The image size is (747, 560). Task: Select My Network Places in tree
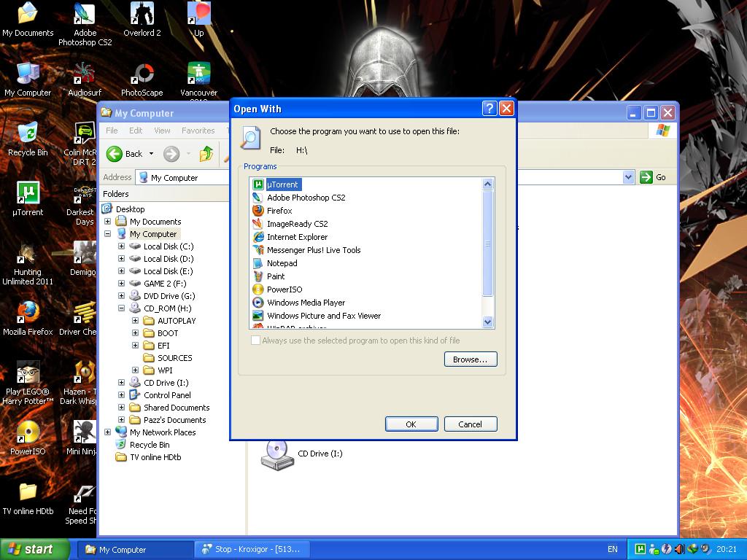pyautogui.click(x=156, y=432)
